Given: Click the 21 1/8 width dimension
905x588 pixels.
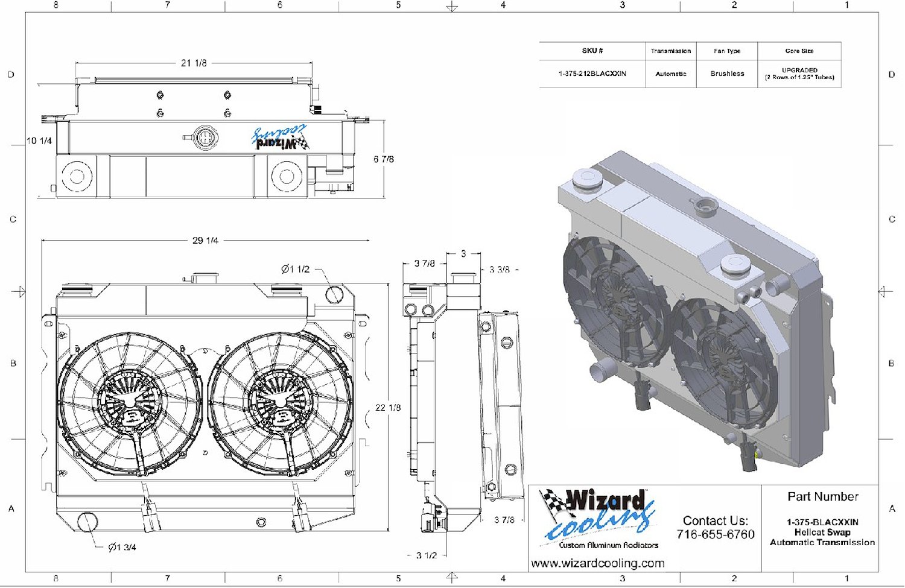Looking at the screenshot, I should coord(194,63).
